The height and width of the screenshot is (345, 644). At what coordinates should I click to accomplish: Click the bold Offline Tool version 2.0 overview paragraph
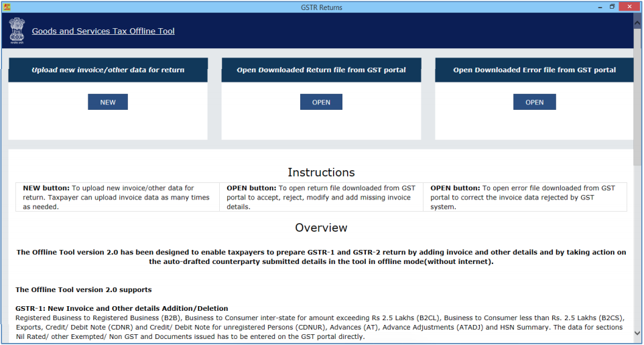(x=321, y=257)
